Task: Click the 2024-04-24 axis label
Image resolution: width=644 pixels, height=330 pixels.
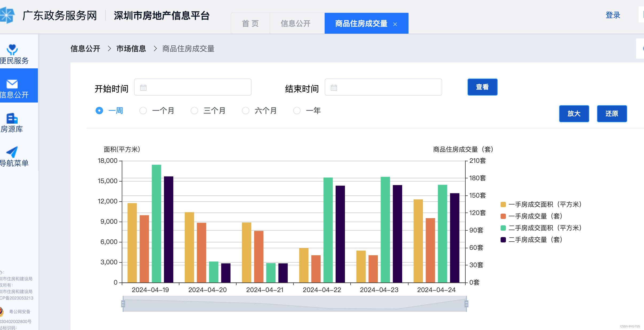Action: tap(436, 290)
